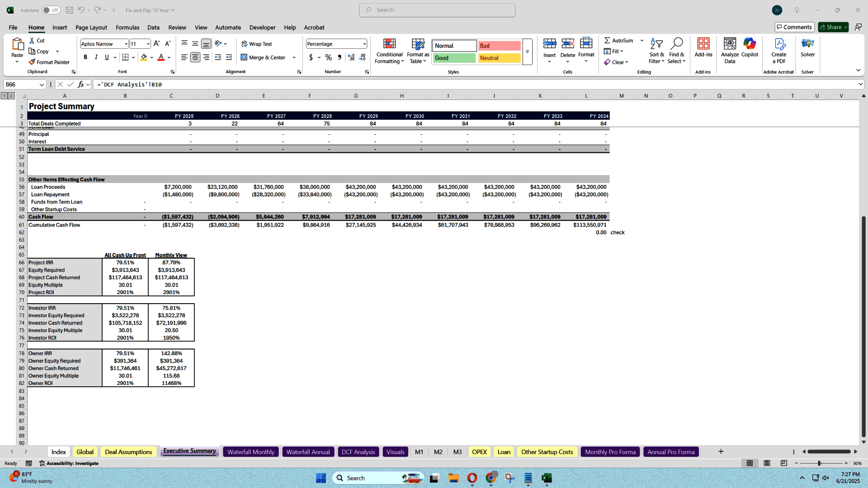Click the zoom slider handle

click(819, 463)
